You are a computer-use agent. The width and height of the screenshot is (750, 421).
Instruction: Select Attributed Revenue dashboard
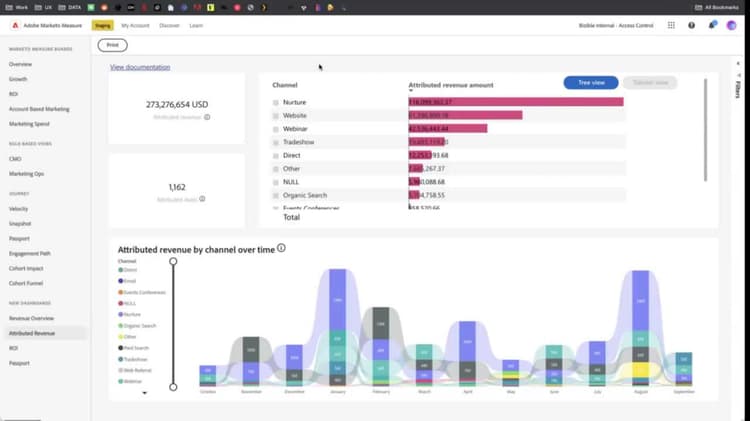click(32, 333)
